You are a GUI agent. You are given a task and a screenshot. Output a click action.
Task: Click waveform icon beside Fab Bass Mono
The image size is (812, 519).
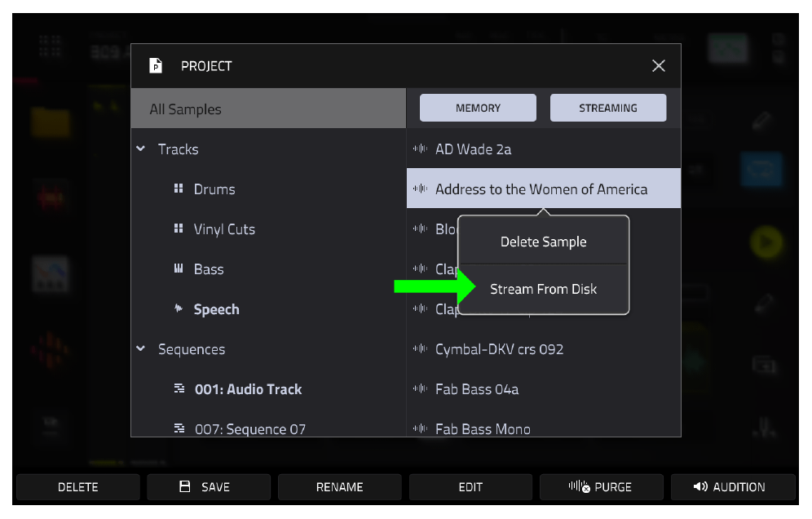[x=420, y=428]
